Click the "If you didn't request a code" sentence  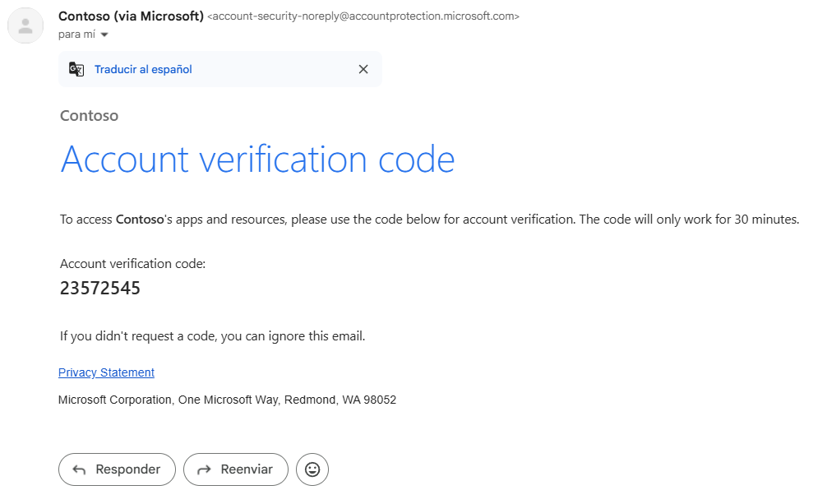click(x=213, y=336)
